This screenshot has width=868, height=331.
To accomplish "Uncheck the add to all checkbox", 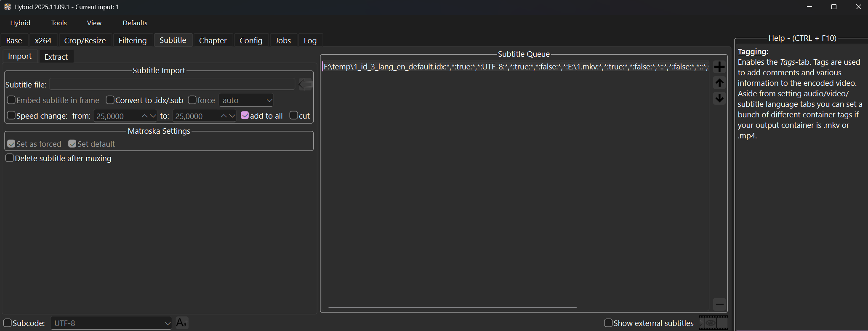I will click(x=245, y=116).
